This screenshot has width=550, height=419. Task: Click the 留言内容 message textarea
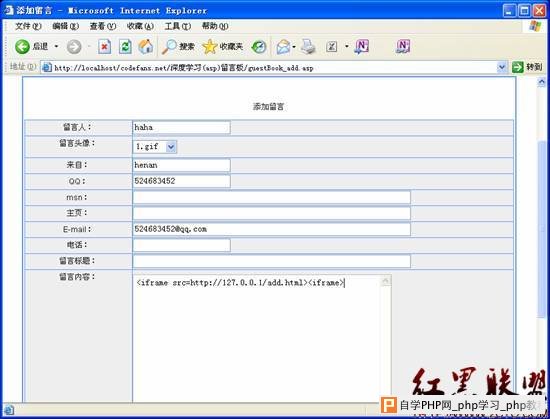point(262,338)
